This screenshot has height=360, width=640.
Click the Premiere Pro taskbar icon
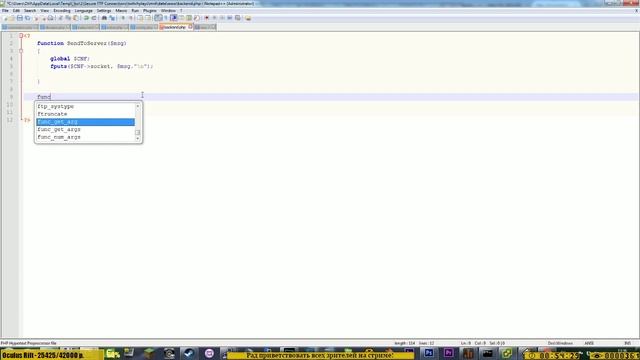(x=448, y=353)
